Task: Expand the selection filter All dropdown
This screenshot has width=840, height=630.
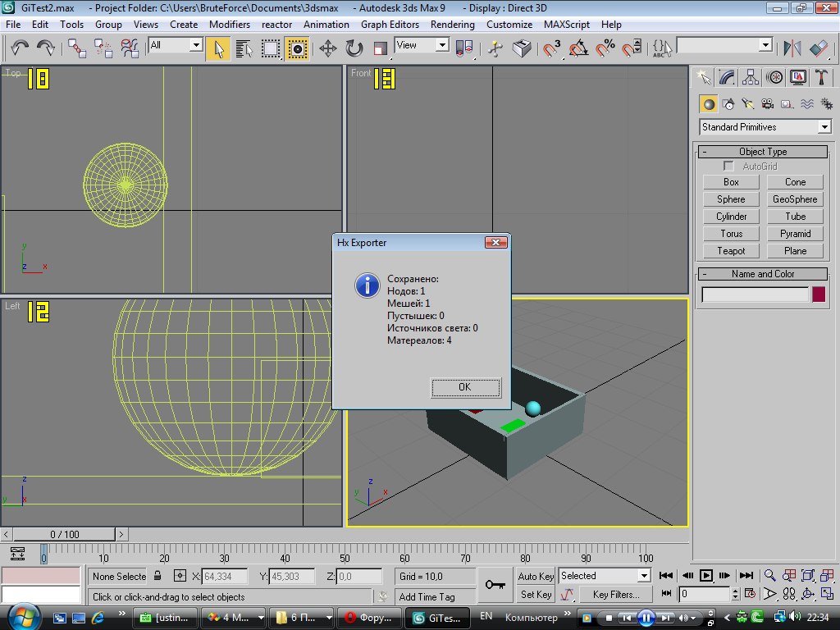Action: 196,46
